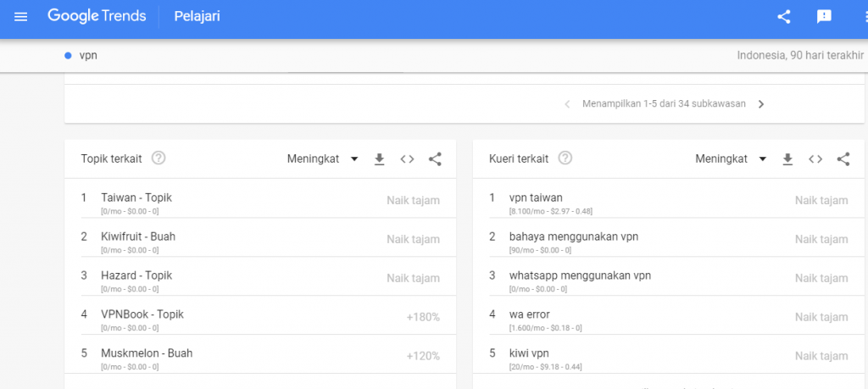Share the Topik terkait widget

[435, 159]
